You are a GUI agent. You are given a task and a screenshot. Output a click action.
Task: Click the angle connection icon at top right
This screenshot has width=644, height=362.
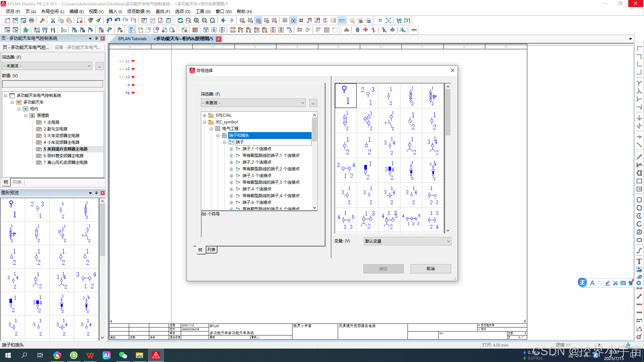(x=639, y=48)
